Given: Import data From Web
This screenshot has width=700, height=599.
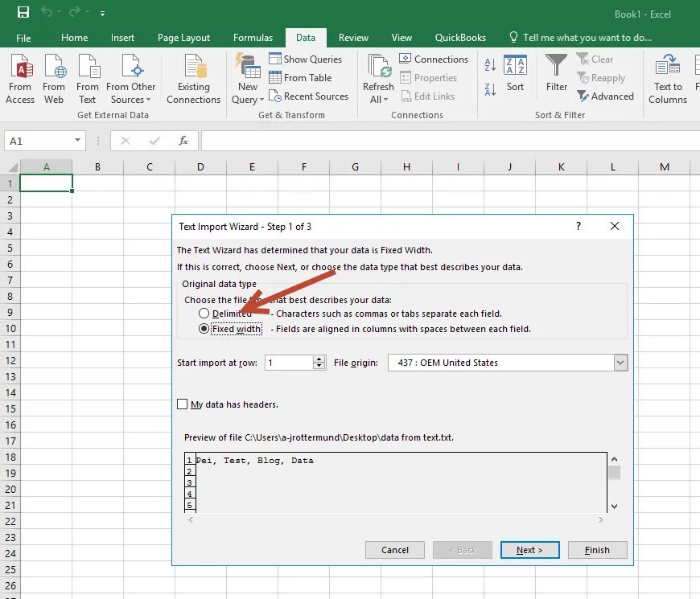Looking at the screenshot, I should pyautogui.click(x=54, y=80).
